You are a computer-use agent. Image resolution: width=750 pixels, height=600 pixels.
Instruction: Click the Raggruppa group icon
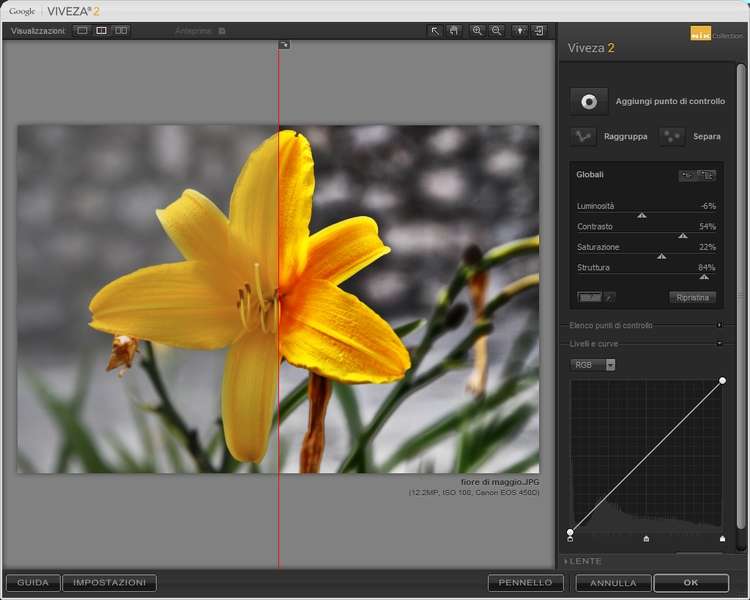tap(584, 136)
